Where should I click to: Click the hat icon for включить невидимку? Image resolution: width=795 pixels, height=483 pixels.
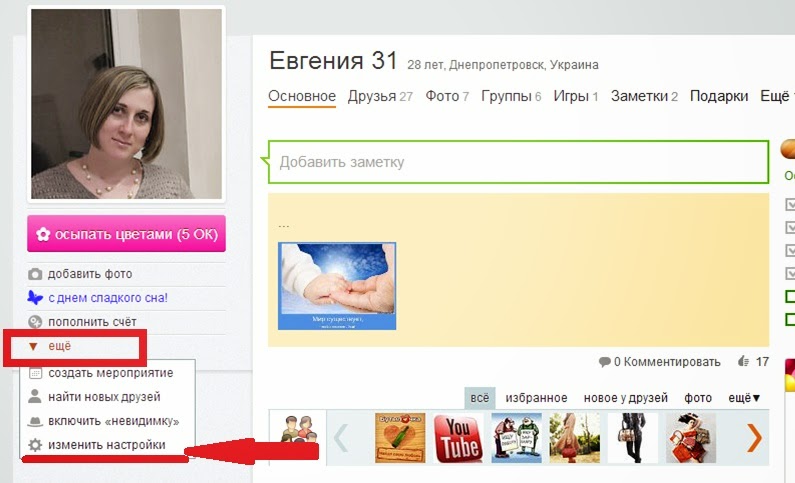(x=35, y=421)
